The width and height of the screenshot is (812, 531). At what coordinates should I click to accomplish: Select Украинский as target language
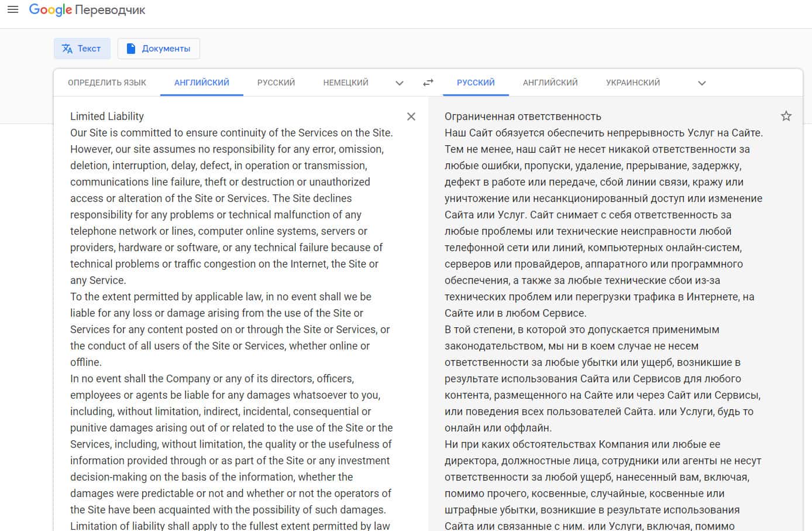click(x=633, y=83)
